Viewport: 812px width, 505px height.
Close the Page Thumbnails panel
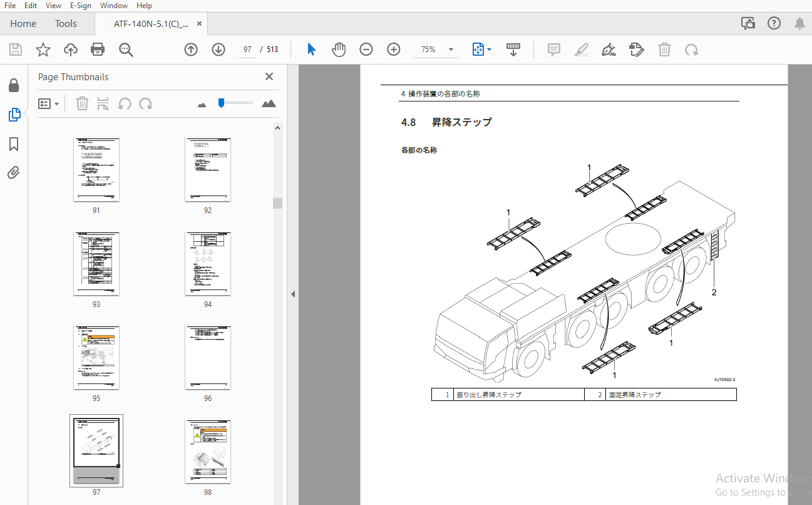[269, 76]
